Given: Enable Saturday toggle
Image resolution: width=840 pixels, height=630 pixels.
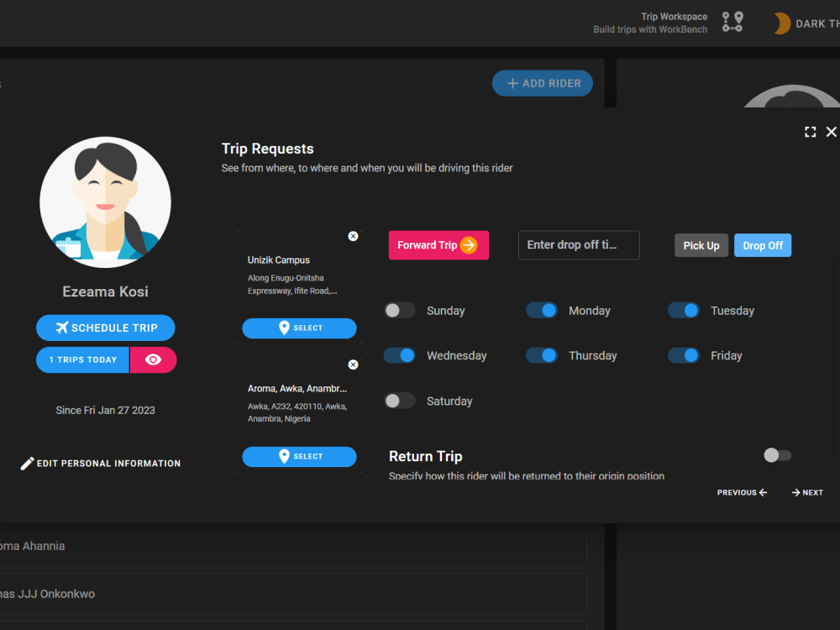Looking at the screenshot, I should [x=400, y=402].
